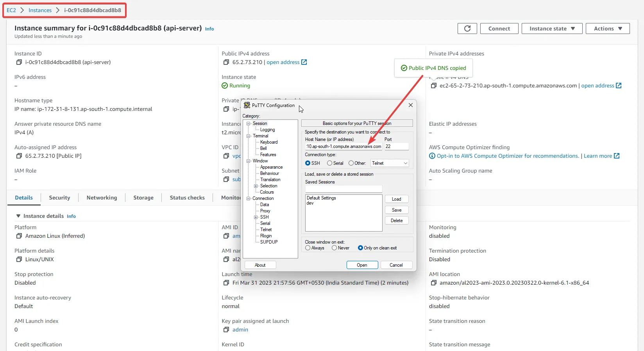This screenshot has width=644, height=351.
Task: Click Compute Optimizer info circle icon
Action: point(432,156)
